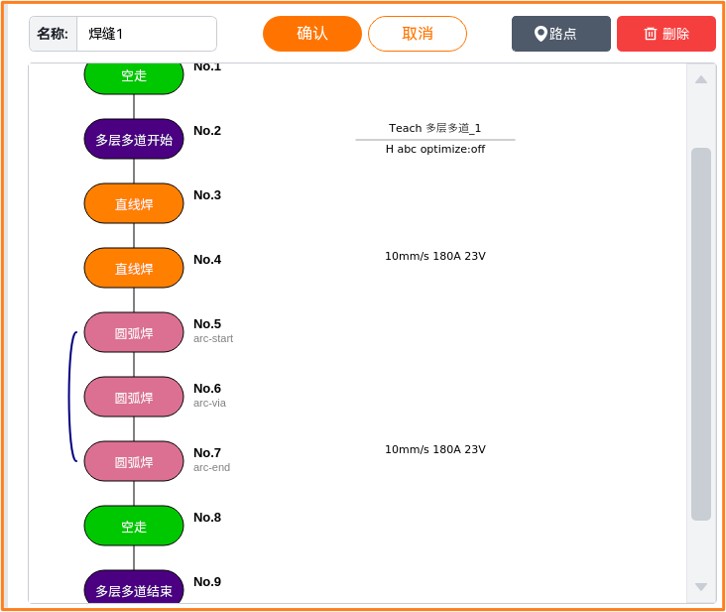Select the 多层多道结束 node No.9
The width and height of the screenshot is (726, 612).
(x=134, y=589)
